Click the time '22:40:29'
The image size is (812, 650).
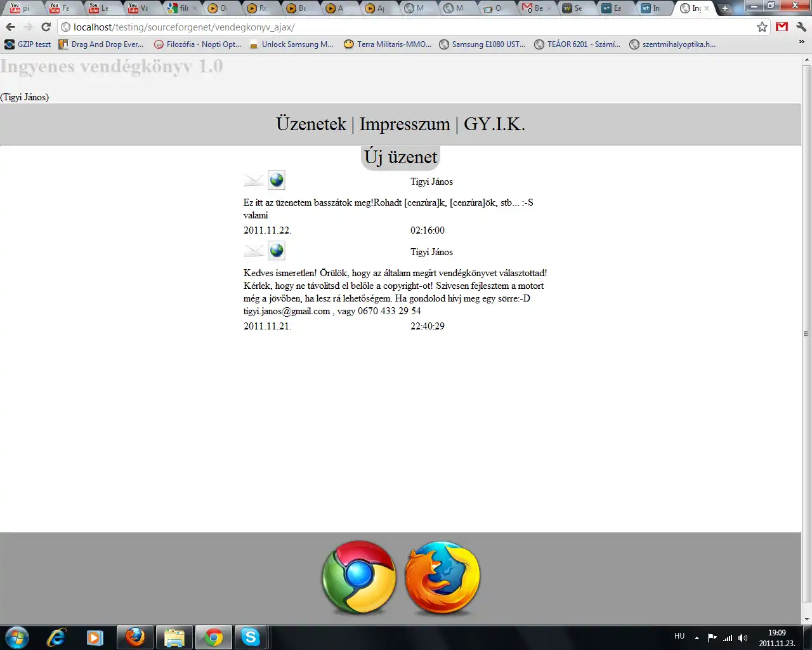point(428,326)
